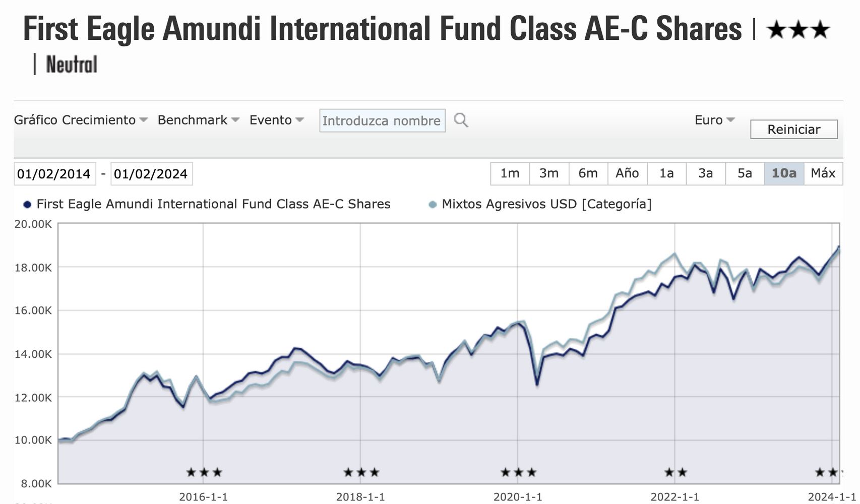Viewport: 860px width, 504px height.
Task: Click the magnifying glass search icon
Action: [x=461, y=120]
